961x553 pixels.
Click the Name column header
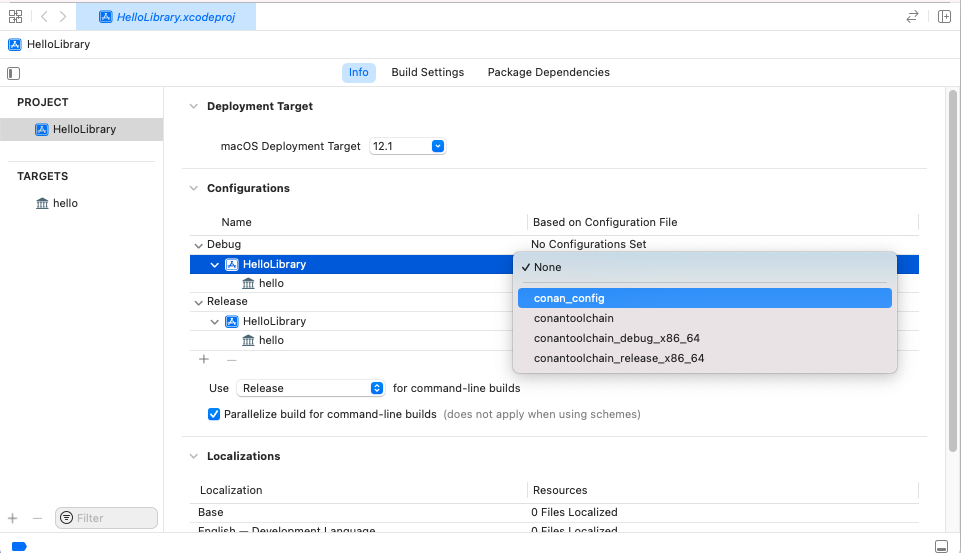tap(237, 223)
